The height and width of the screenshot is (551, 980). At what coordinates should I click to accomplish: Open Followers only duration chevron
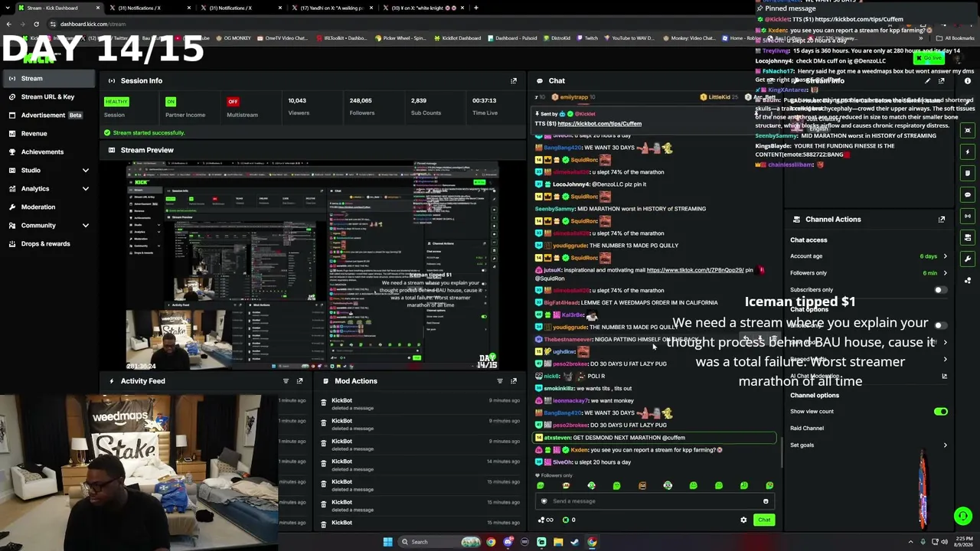tap(945, 273)
